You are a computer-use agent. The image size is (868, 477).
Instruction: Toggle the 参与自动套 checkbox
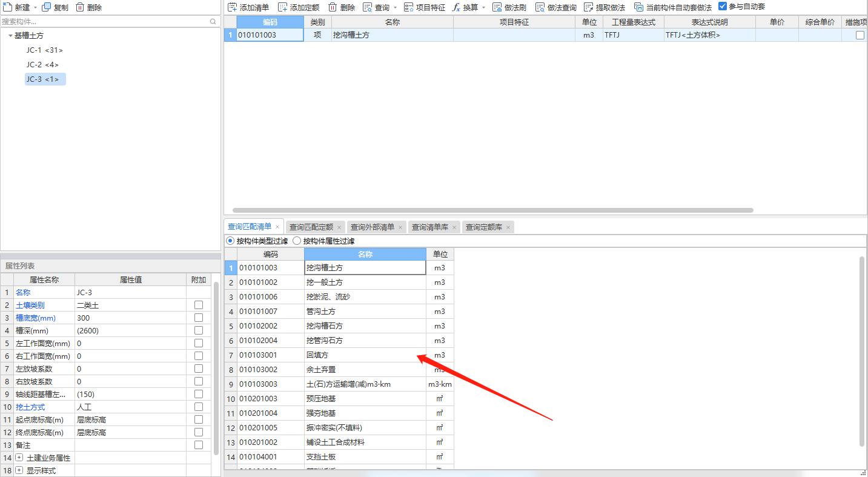pyautogui.click(x=723, y=7)
